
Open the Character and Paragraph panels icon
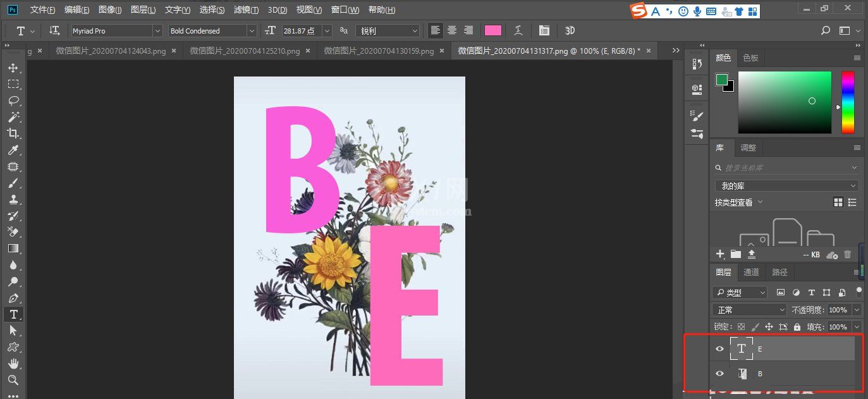544,30
